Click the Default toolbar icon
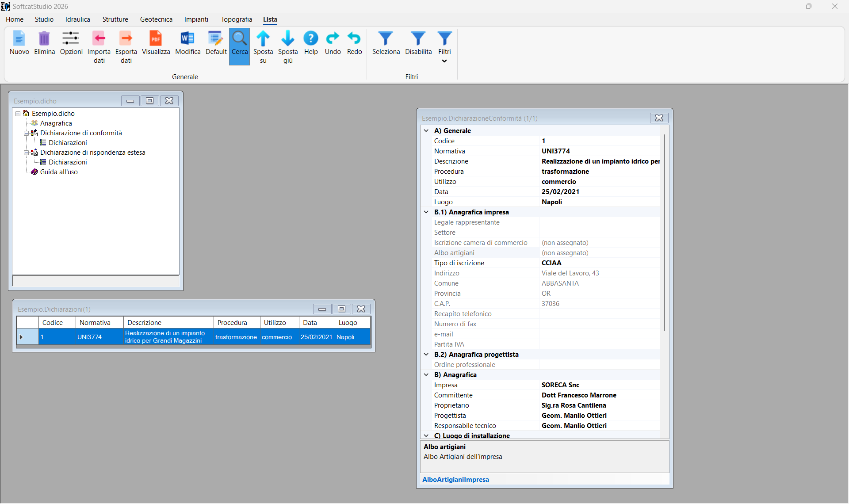The width and height of the screenshot is (849, 504). tap(216, 38)
